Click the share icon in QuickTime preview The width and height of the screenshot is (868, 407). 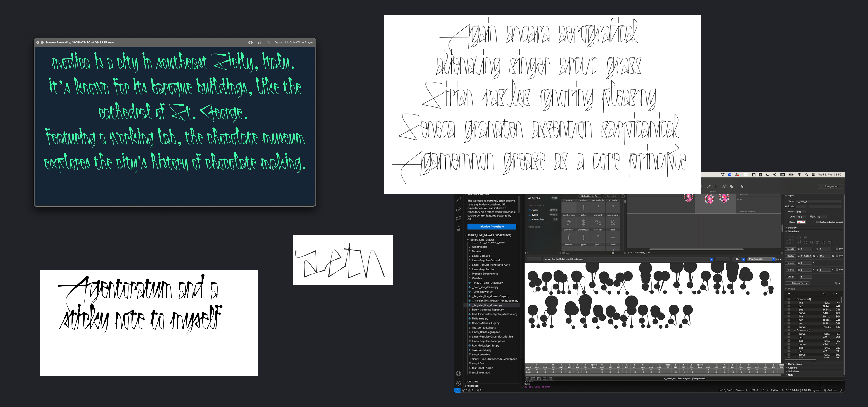coord(268,43)
